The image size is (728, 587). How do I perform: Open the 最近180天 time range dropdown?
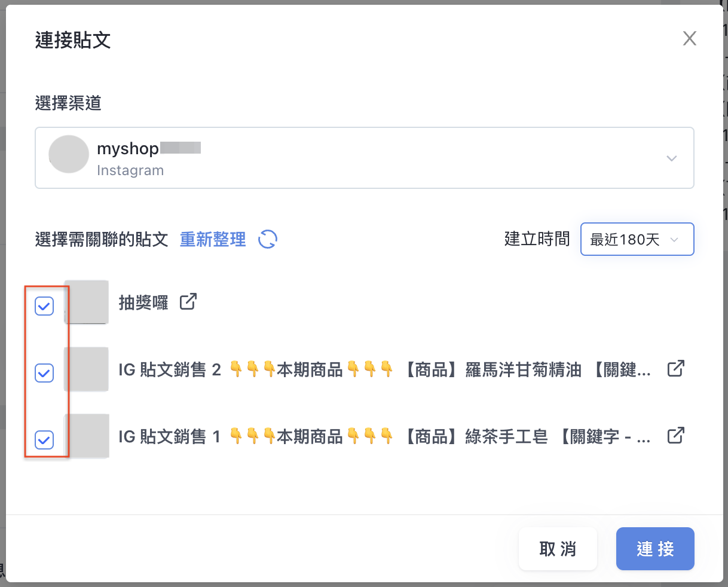(x=637, y=239)
